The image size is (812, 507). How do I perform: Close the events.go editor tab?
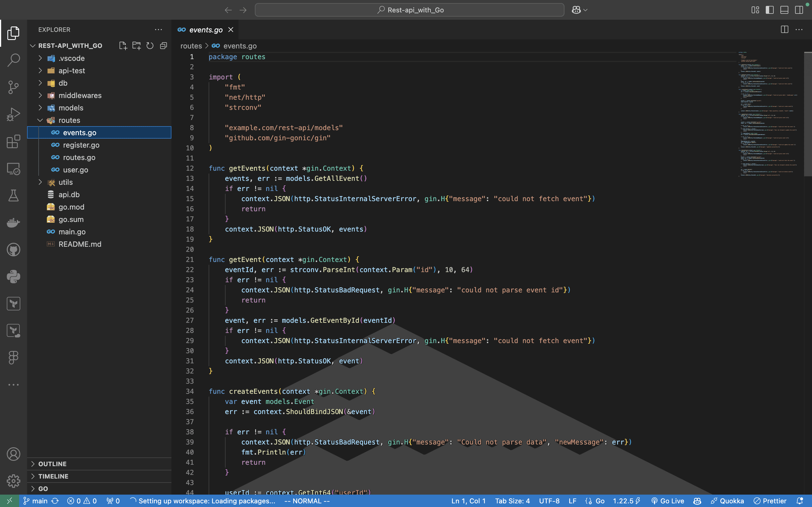(231, 30)
